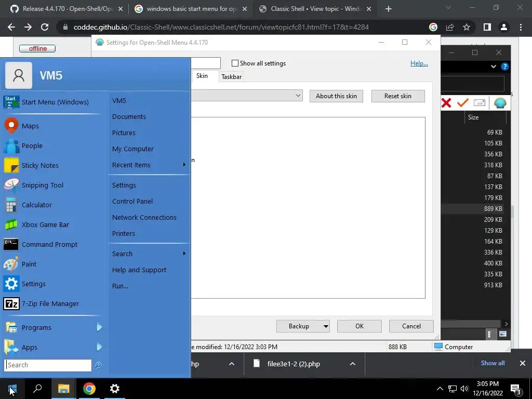Switch to the Google search browser tab
Viewport: 532px width, 399px height.
tap(191, 9)
